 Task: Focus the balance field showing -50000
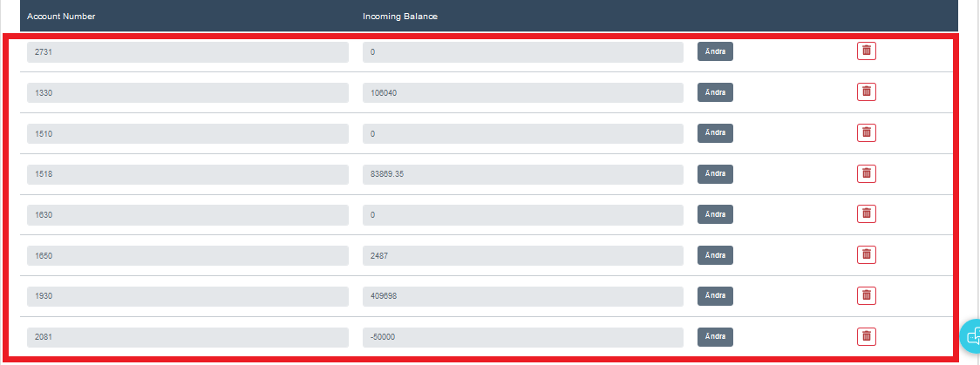(522, 337)
